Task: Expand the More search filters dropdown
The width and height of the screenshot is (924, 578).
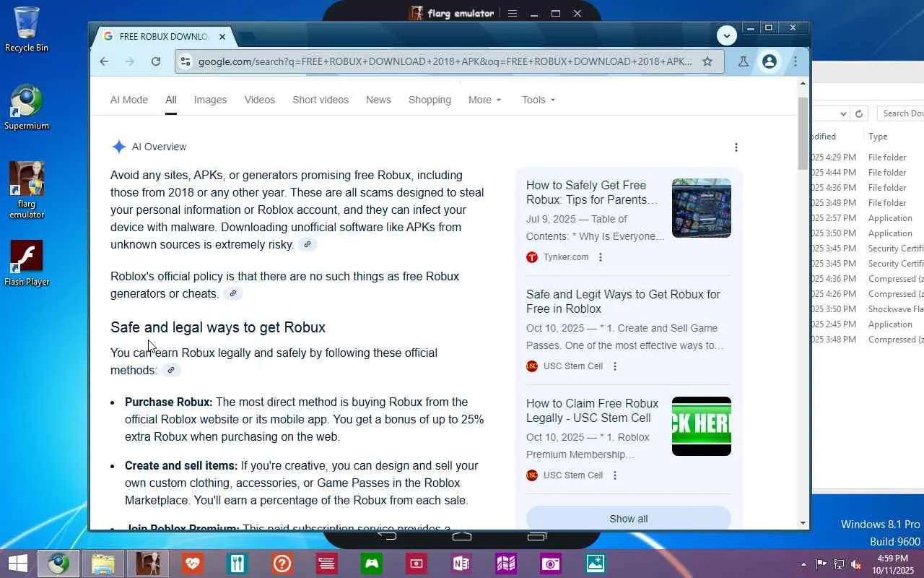Action: [484, 100]
